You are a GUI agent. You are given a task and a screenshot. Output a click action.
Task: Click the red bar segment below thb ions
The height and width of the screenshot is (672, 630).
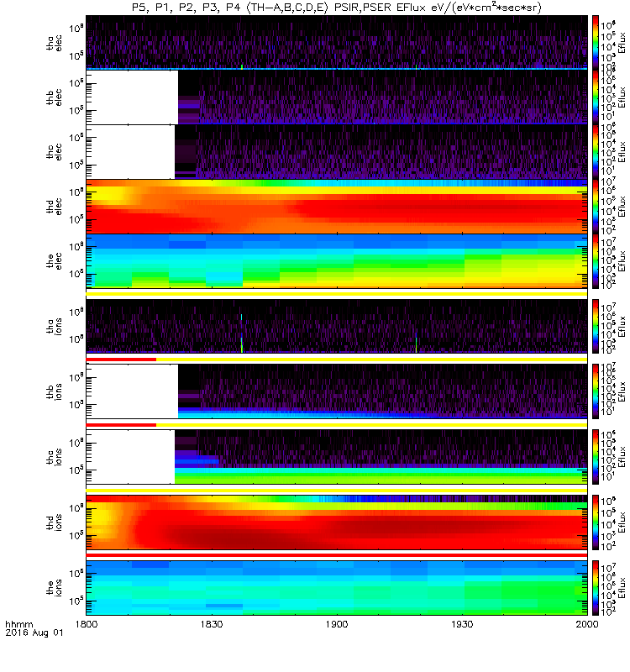[x=121, y=425]
